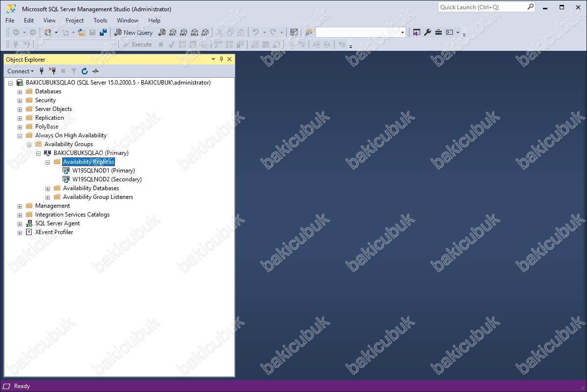Image resolution: width=587 pixels, height=392 pixels.
Task: Click the Save All toolbar icon
Action: 103,32
